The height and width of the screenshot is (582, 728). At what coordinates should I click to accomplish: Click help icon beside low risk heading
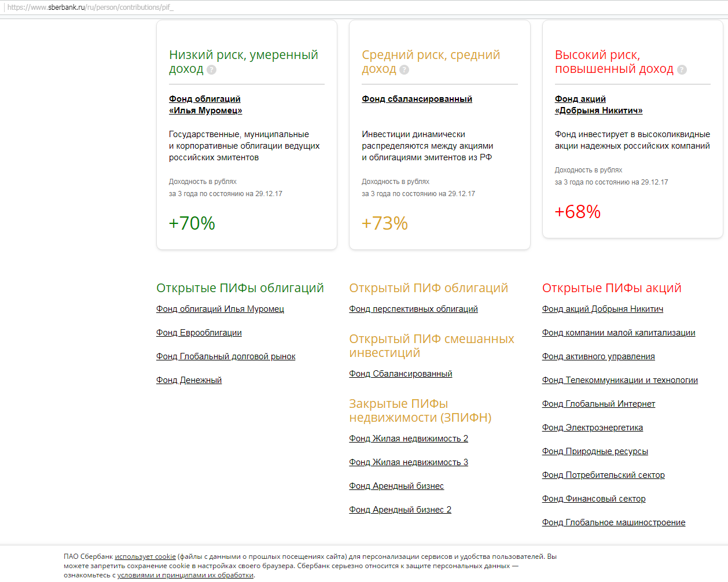(x=212, y=70)
